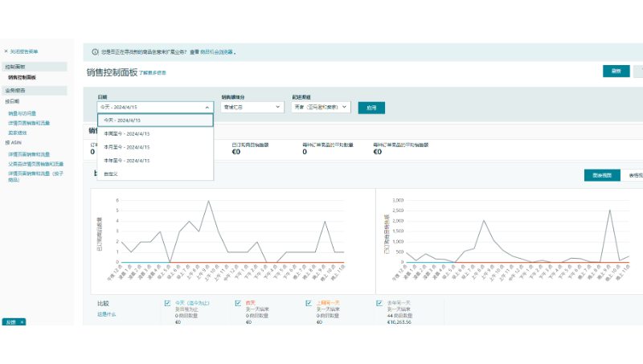Open the 反馈 feedback button

[11, 322]
